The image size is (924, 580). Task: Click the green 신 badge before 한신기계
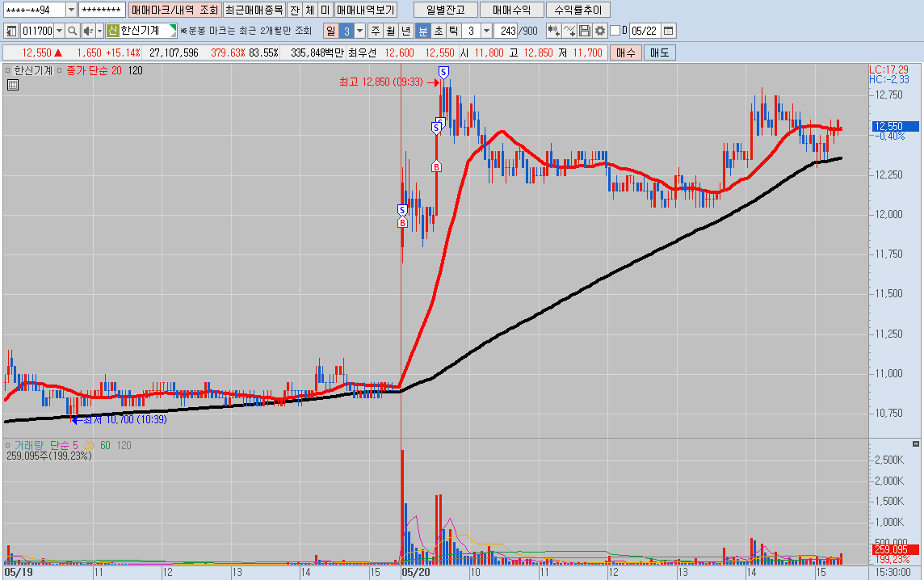tap(112, 31)
